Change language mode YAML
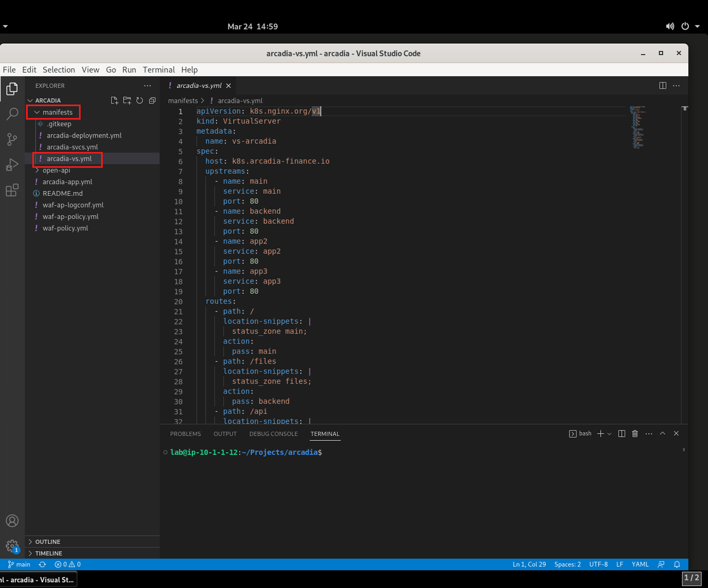Screen dimensions: 708x588 click(640, 564)
